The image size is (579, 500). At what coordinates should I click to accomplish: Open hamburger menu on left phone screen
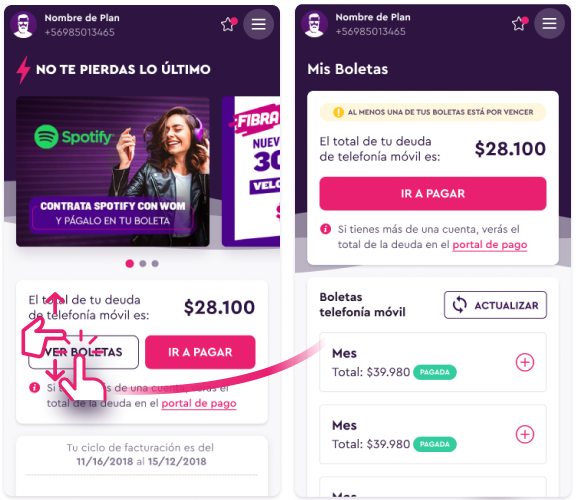point(258,24)
